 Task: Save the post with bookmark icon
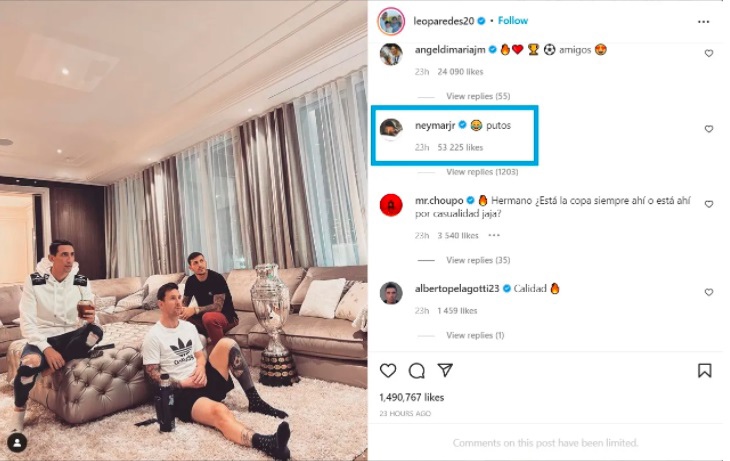click(x=704, y=371)
